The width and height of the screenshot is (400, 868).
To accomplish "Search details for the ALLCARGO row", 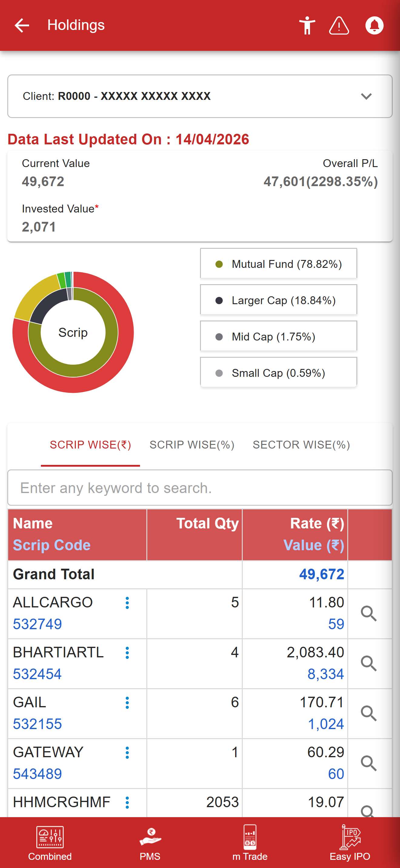I will pyautogui.click(x=368, y=613).
